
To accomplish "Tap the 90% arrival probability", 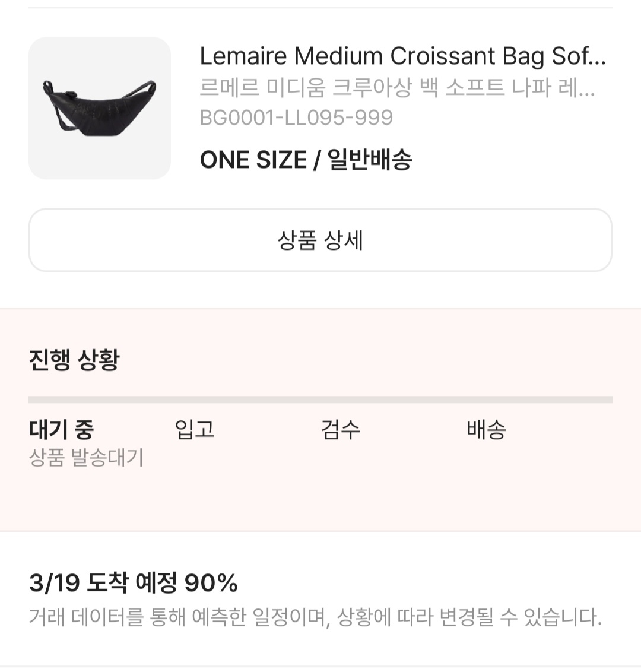I will (211, 583).
